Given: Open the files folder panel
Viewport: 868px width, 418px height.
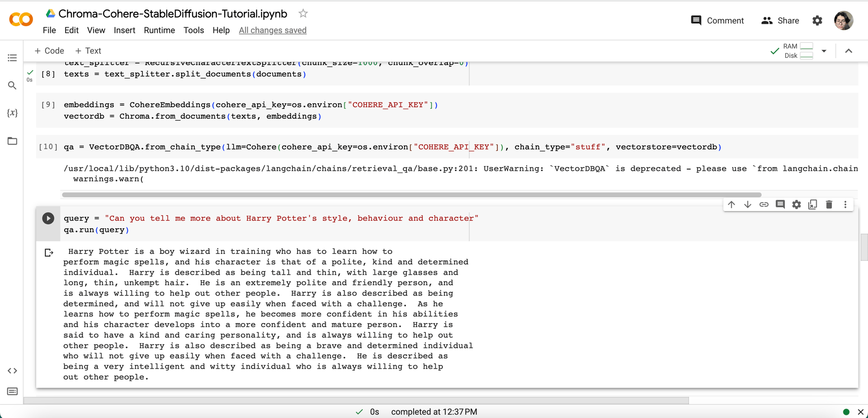Looking at the screenshot, I should point(12,141).
